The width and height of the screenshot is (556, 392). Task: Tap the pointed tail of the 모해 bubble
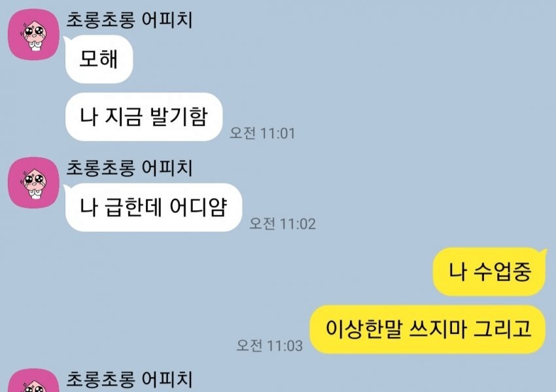click(66, 39)
